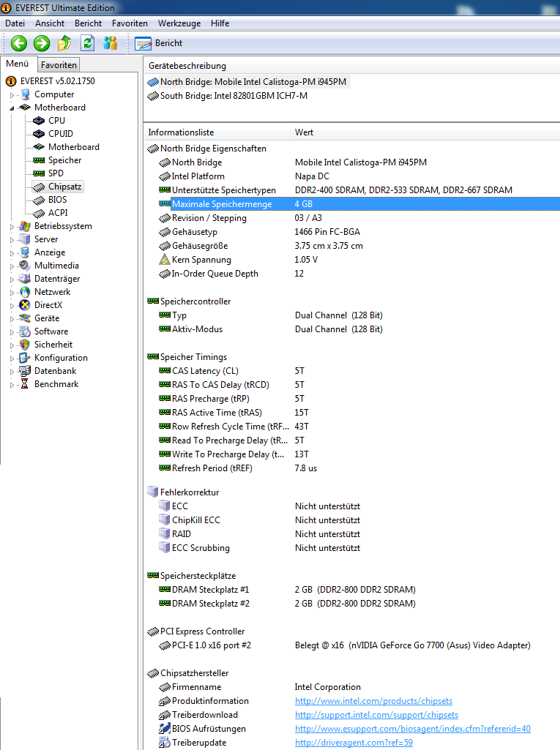This screenshot has height=750, width=560.
Task: Open the support.intel.com chipsets link
Action: click(377, 715)
